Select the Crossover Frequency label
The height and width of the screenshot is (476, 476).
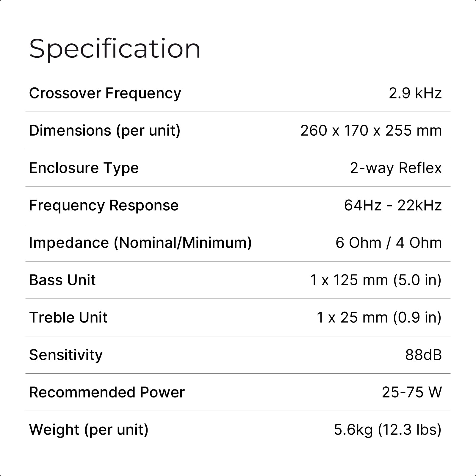tap(105, 93)
